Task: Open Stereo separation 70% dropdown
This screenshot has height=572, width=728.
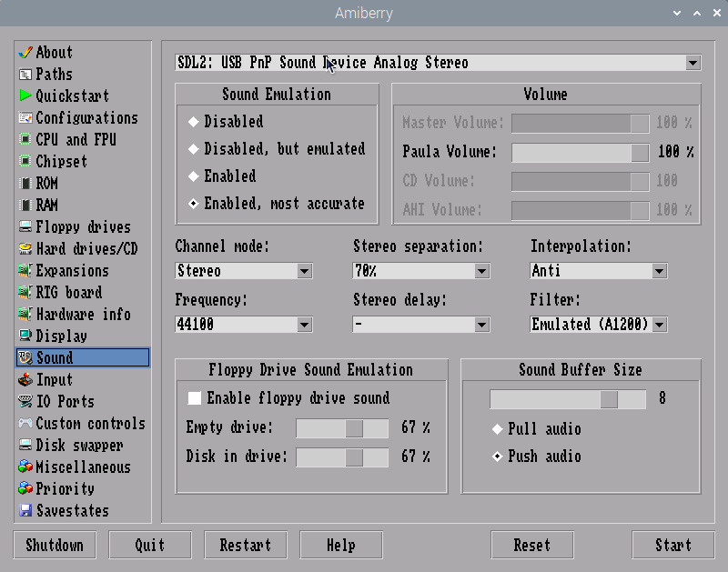Action: (x=421, y=271)
